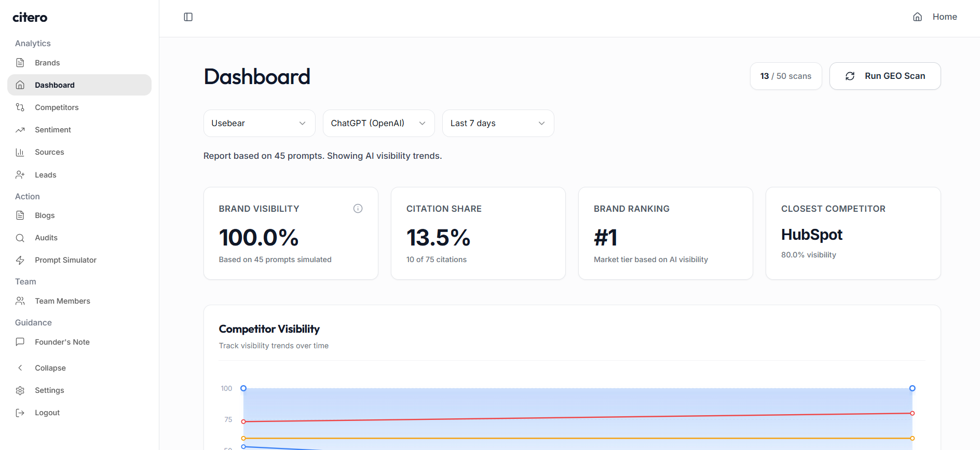Launch the Prompt Simulator
The image size is (980, 450).
79,260
